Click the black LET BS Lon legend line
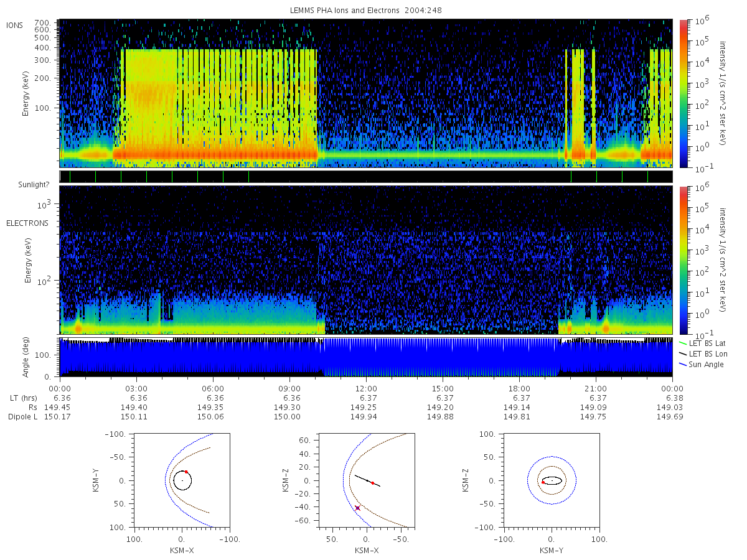The width and height of the screenshot is (747, 560). (684, 353)
